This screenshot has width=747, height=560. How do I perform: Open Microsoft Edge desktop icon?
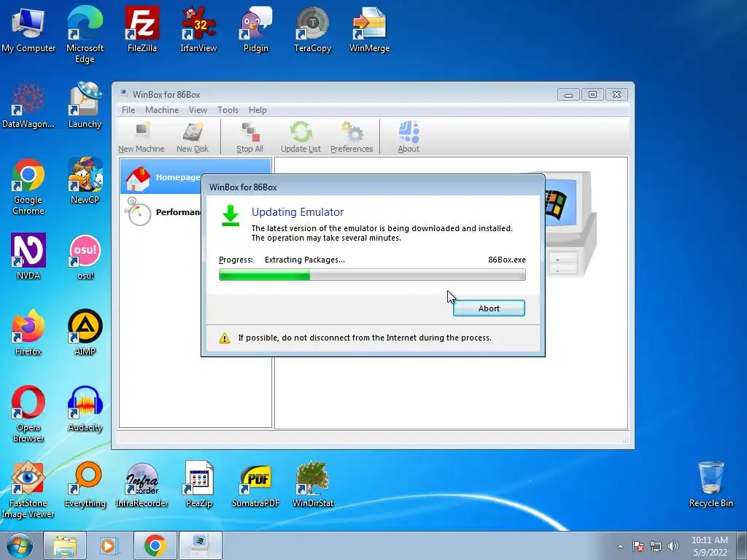pos(85,34)
